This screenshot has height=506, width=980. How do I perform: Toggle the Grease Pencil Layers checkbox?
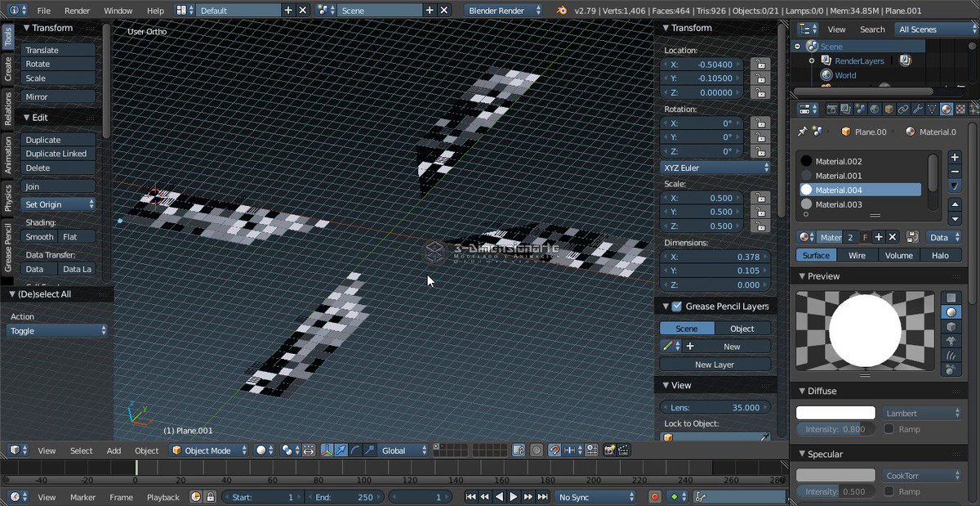pos(676,307)
